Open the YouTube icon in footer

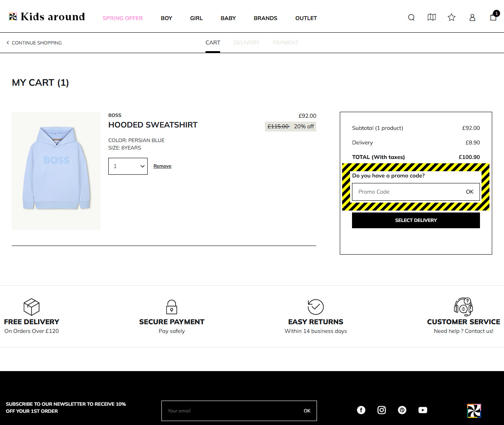click(x=422, y=410)
